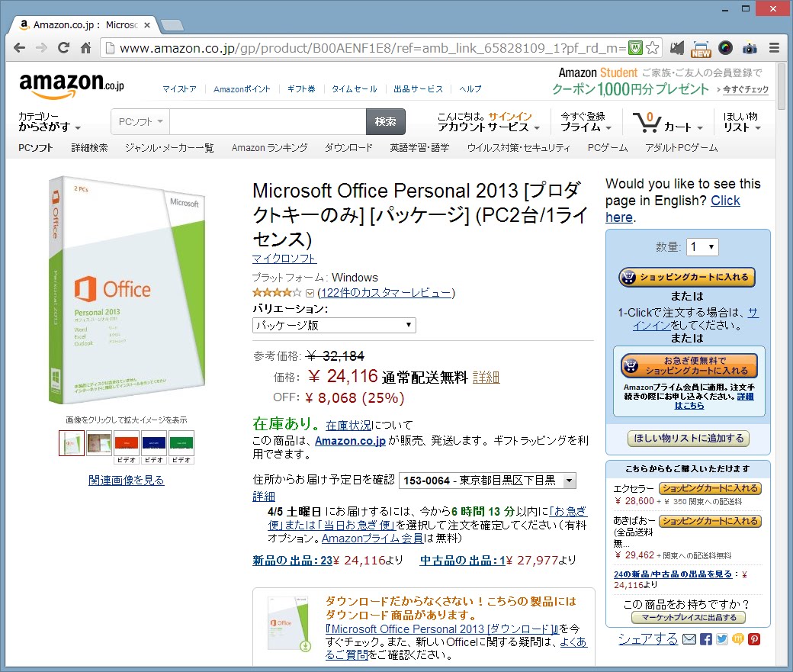Click the camera extension icon
Viewport: 793px width, 672px height.
[750, 48]
